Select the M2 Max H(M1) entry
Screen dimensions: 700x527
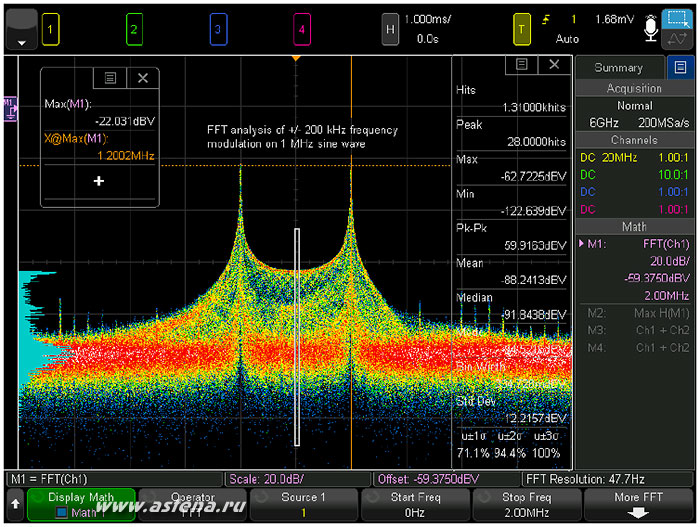[638, 313]
